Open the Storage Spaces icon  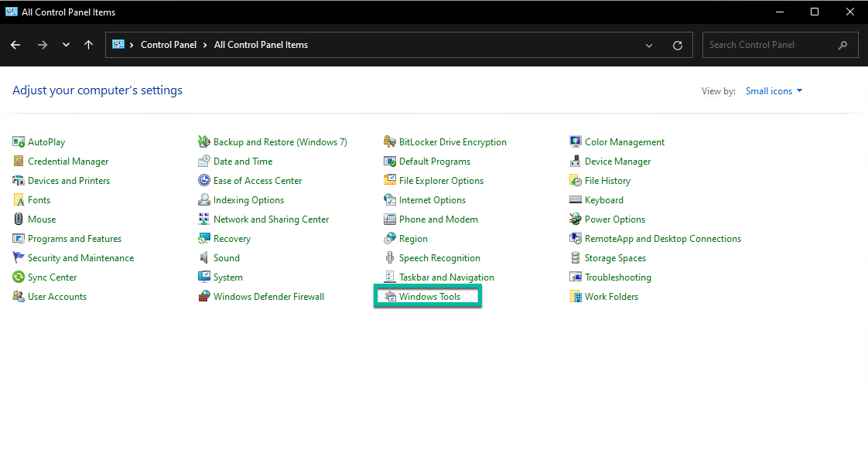576,258
